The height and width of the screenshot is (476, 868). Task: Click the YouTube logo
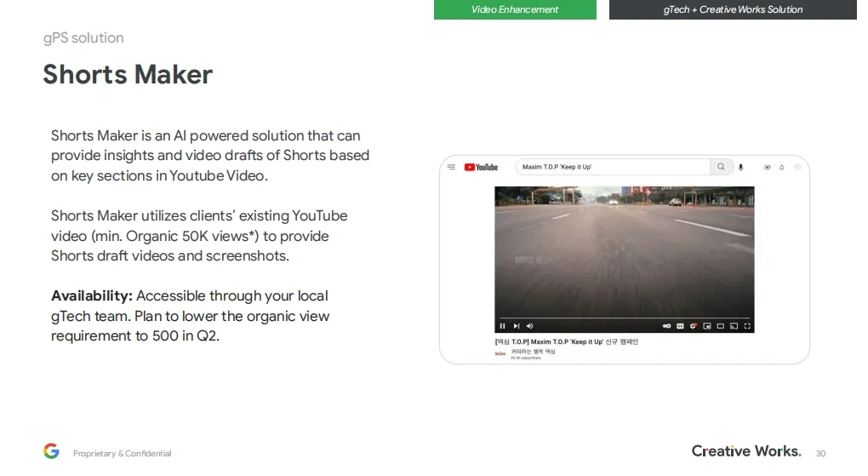481,168
